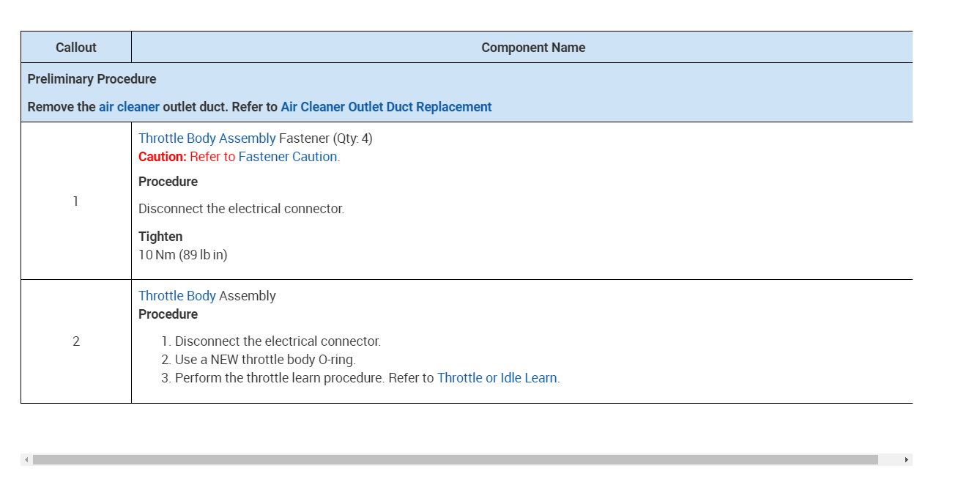Image resolution: width=980 pixels, height=485 pixels.
Task: Click the Callout column header
Action: click(x=76, y=48)
